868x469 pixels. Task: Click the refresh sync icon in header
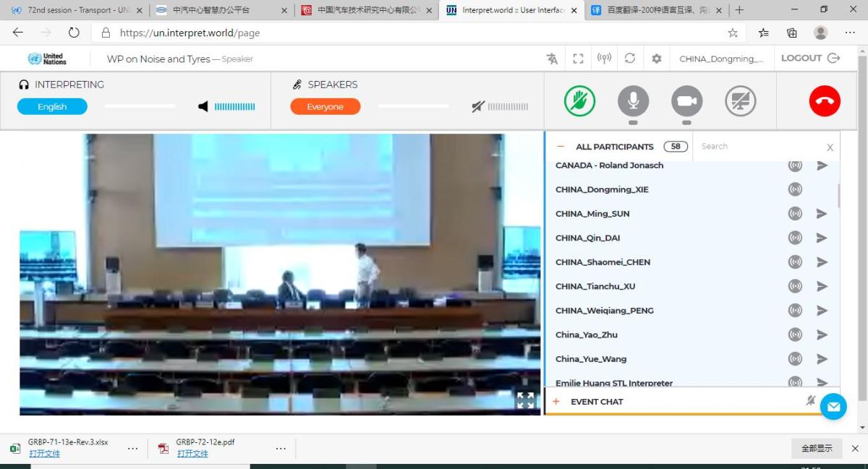(x=630, y=59)
